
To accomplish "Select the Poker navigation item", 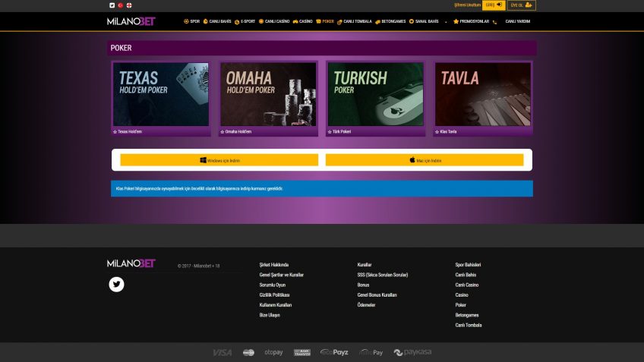I will coord(325,21).
